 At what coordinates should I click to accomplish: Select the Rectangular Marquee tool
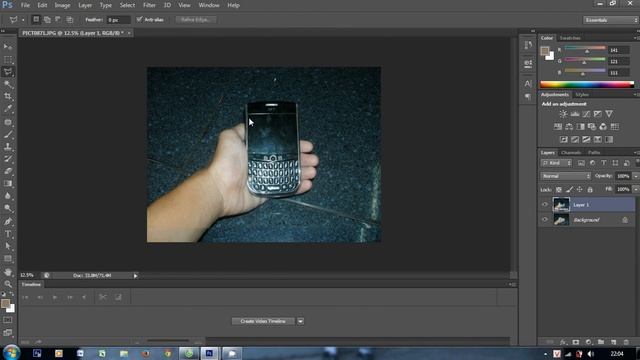click(x=8, y=60)
